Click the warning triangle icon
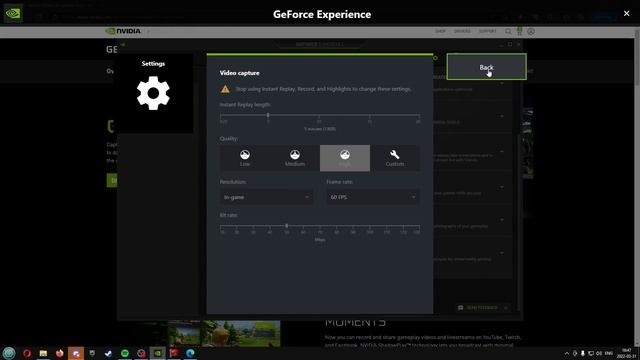This screenshot has width=640, height=360. [225, 89]
